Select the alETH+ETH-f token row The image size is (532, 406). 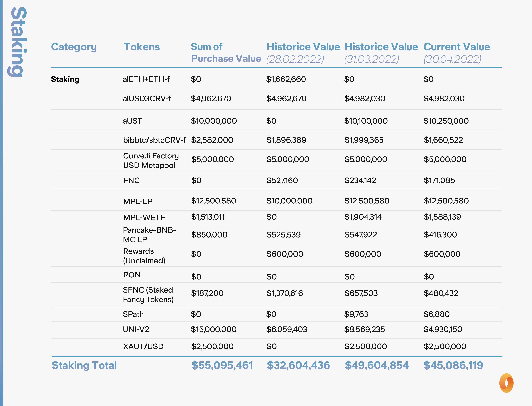276,79
